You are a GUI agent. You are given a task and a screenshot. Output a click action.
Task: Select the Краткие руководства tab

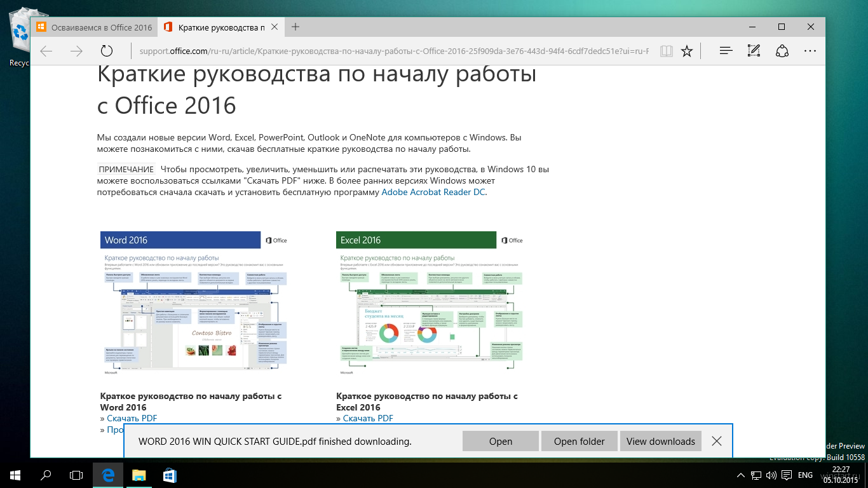220,27
